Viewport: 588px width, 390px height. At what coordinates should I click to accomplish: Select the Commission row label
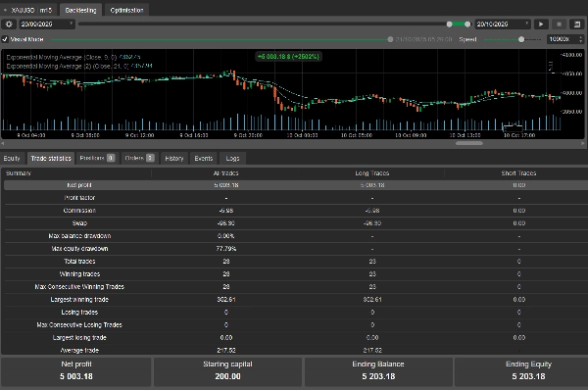click(x=79, y=211)
